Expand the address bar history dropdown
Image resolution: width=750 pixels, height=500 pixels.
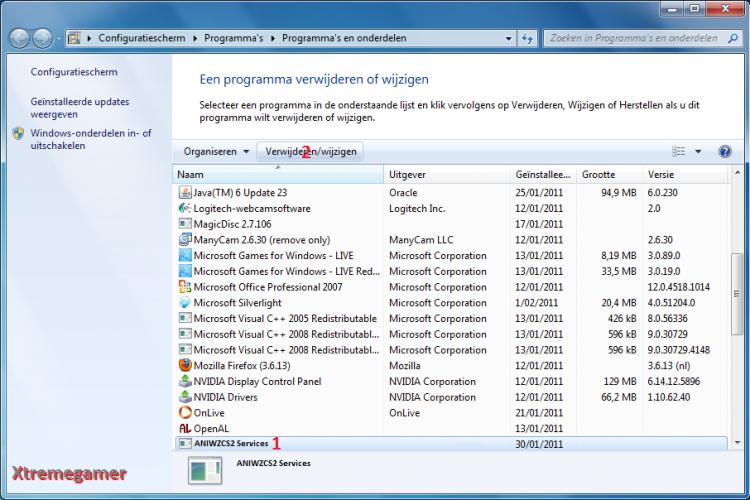point(508,38)
